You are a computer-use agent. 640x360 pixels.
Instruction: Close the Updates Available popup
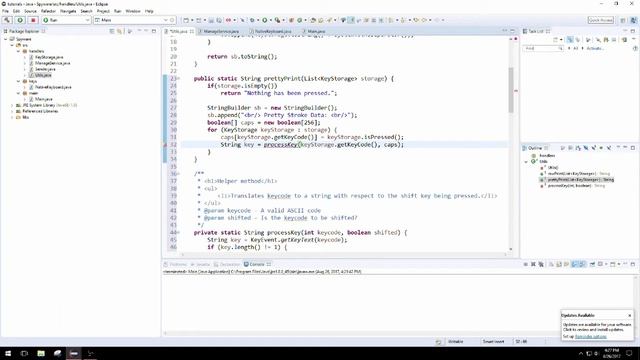tap(629, 316)
